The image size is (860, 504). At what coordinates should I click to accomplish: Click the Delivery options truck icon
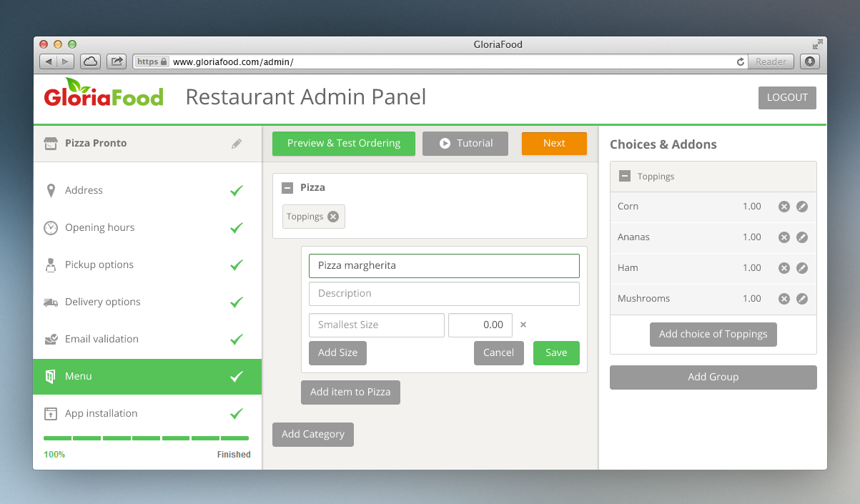51,302
